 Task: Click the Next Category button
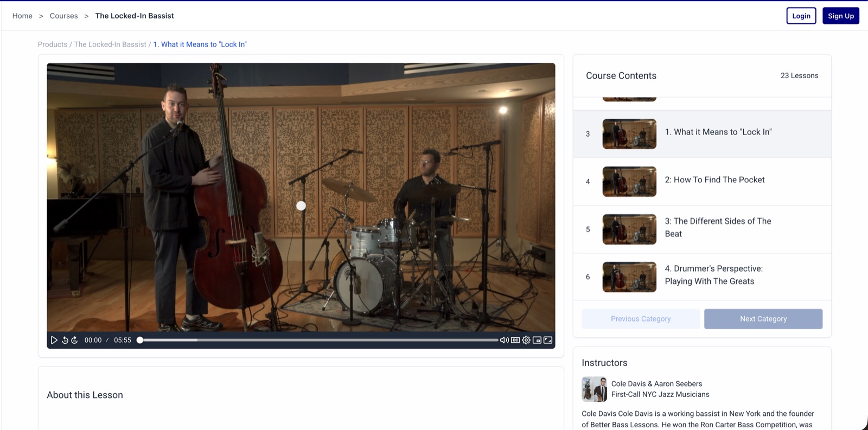(x=763, y=319)
